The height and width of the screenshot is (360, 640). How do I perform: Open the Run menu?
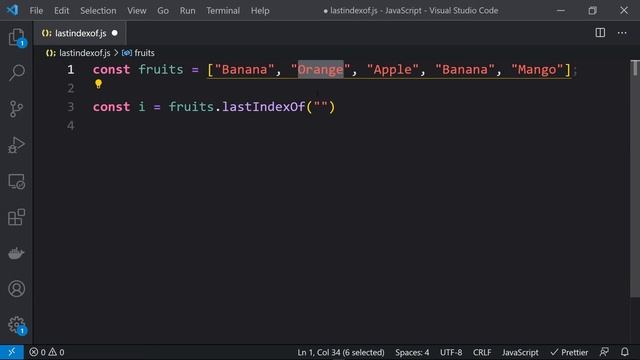pyautogui.click(x=187, y=11)
